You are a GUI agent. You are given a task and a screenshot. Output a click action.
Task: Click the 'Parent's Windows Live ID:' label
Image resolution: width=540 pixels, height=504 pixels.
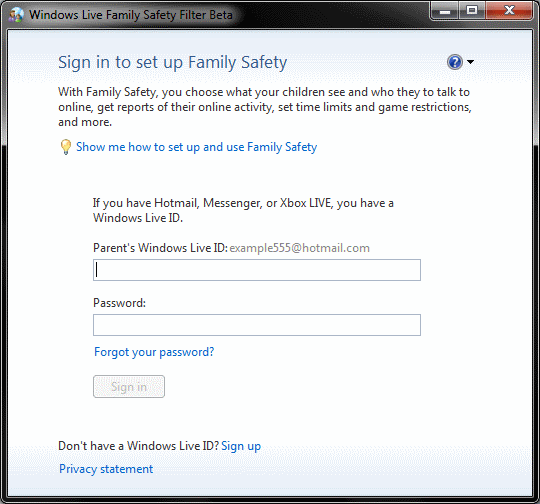click(160, 248)
